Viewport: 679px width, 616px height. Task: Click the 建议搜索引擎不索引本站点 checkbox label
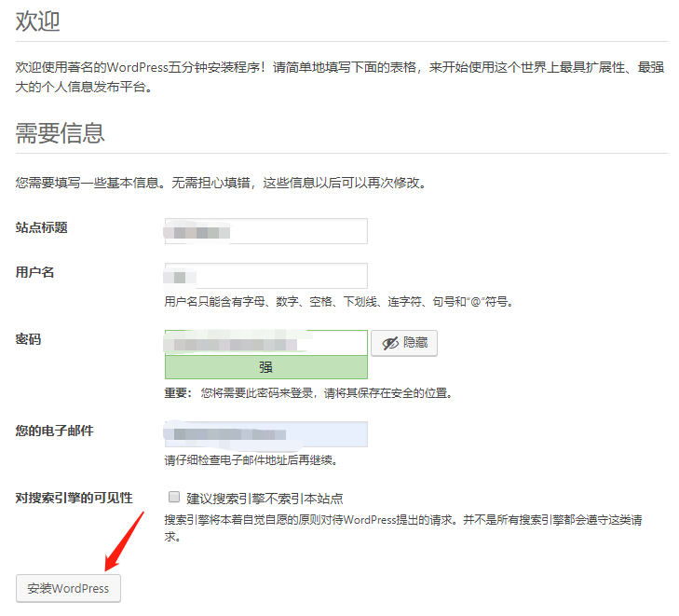pos(265,499)
